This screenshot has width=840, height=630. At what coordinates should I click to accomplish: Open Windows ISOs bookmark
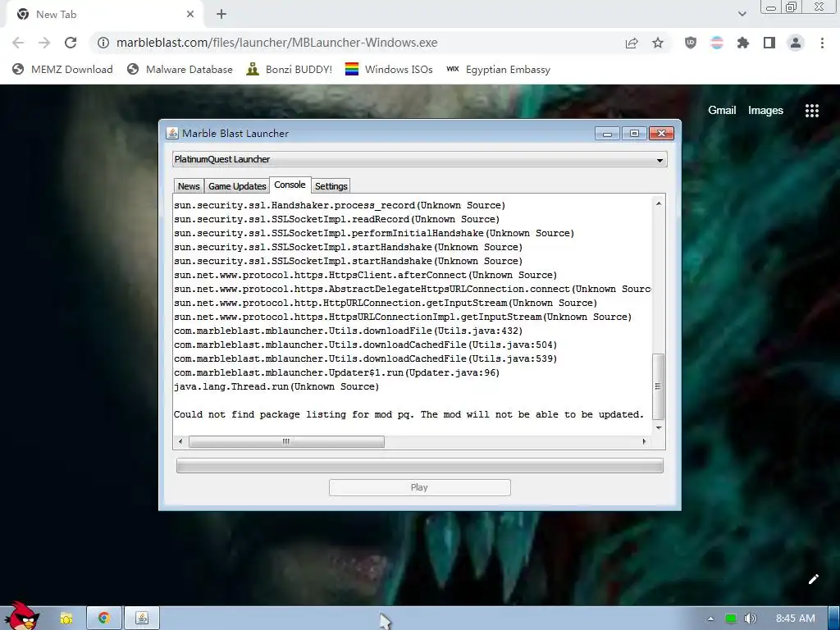(x=389, y=70)
